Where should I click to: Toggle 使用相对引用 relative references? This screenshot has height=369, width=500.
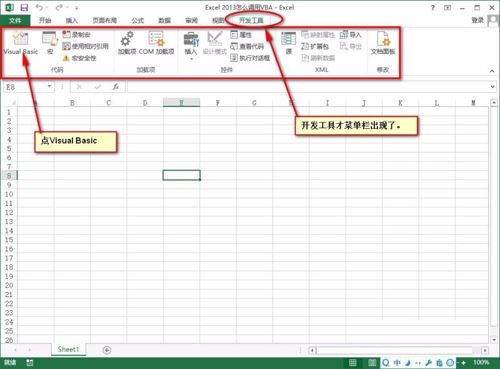(x=86, y=46)
